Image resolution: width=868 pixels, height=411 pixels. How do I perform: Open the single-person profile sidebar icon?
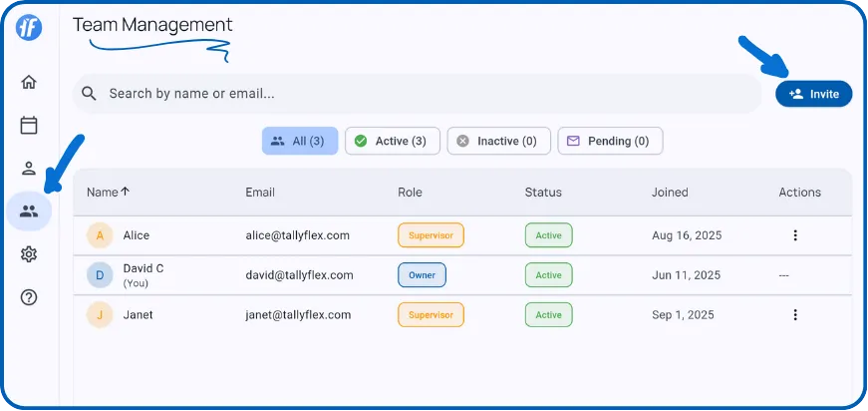point(29,169)
